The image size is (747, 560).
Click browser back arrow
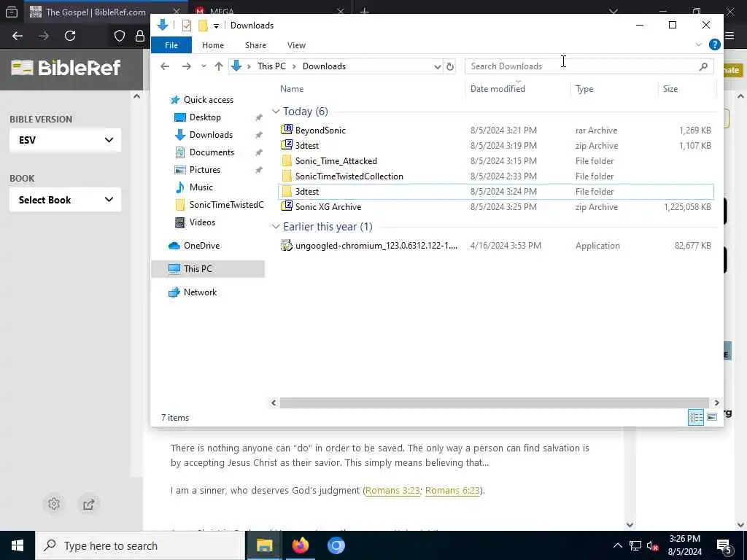18,36
